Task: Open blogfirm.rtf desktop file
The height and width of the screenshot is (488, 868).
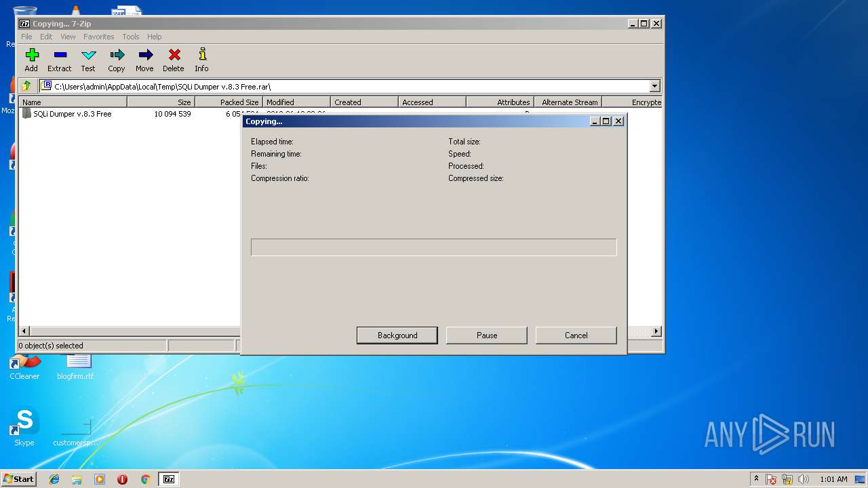Action: point(75,367)
